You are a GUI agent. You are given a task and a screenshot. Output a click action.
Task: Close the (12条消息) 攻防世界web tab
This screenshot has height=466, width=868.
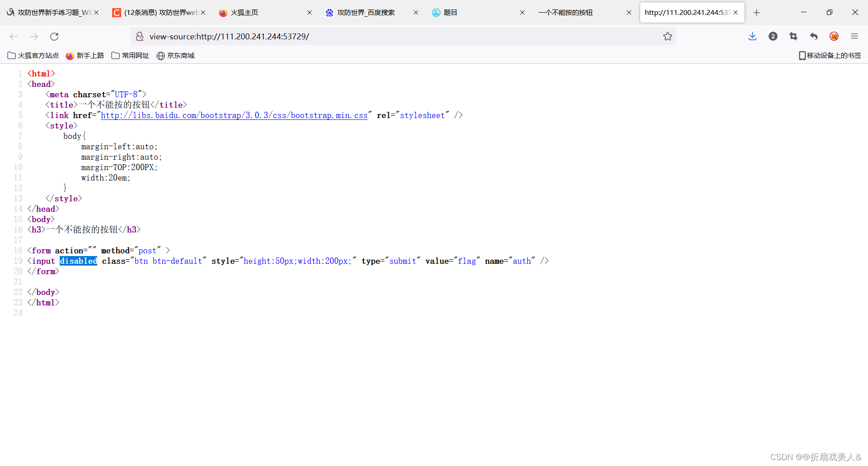203,13
